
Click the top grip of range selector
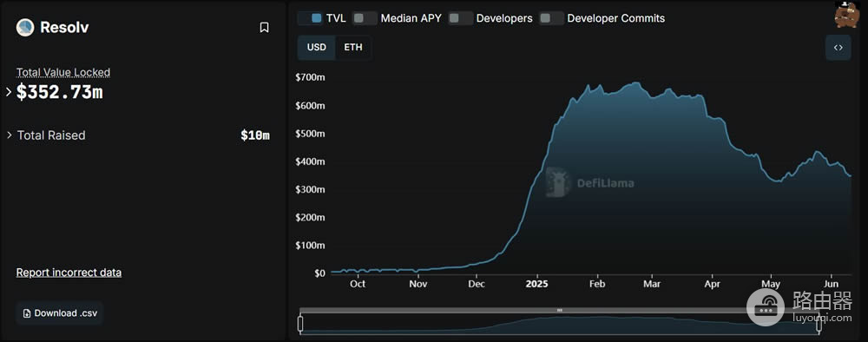(560, 311)
